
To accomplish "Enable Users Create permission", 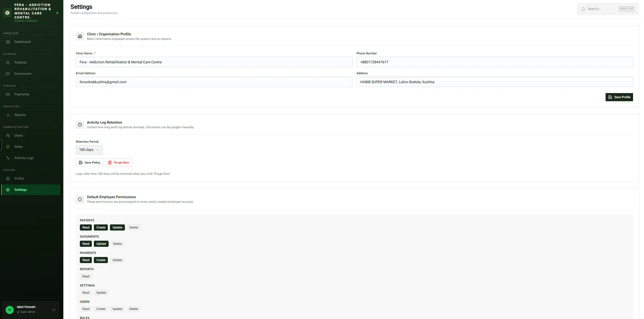I will [101, 309].
